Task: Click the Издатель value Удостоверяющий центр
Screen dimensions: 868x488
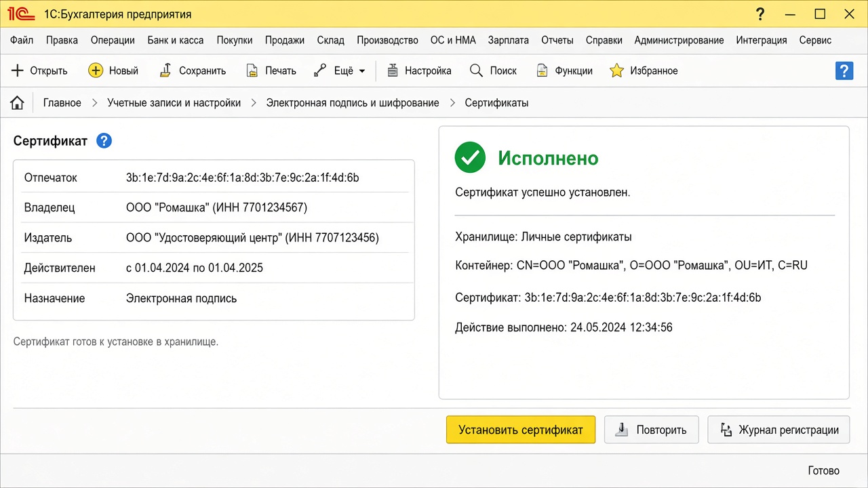Action: pyautogui.click(x=253, y=238)
